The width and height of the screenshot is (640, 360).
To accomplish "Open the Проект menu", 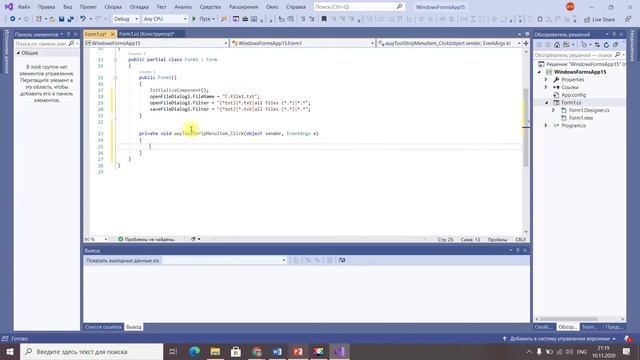I will click(x=88, y=7).
